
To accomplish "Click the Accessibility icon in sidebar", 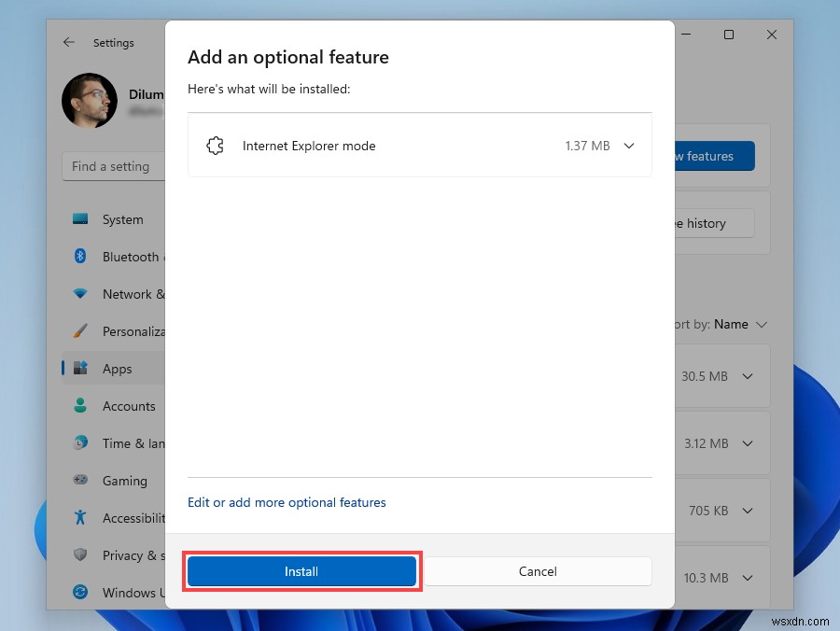I will pyautogui.click(x=80, y=518).
